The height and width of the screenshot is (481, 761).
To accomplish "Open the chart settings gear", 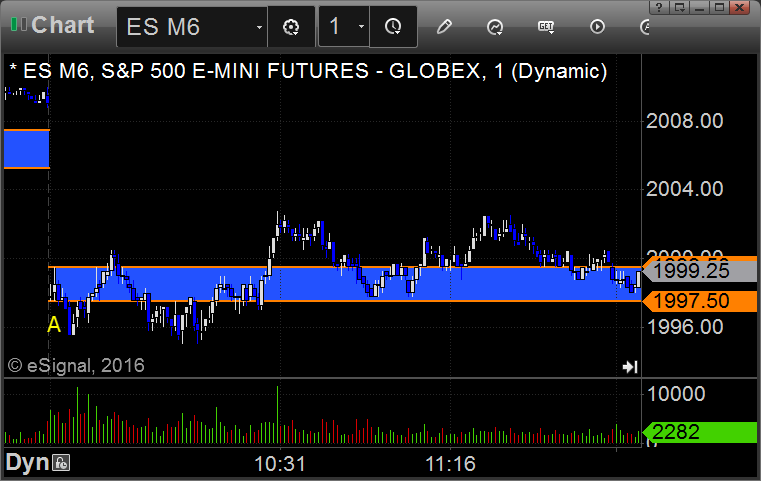I will [291, 27].
